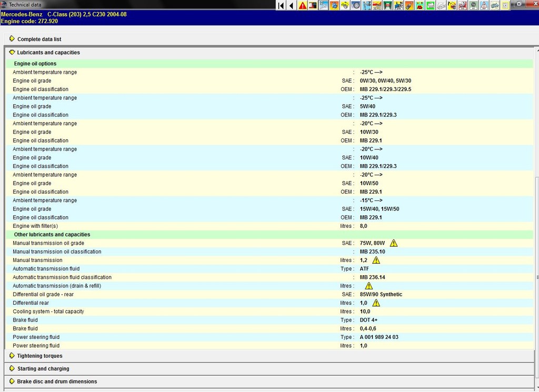This screenshot has width=539, height=392.
Task: Open warning icon next to Manual transmission 1,2
Action: pyautogui.click(x=376, y=260)
